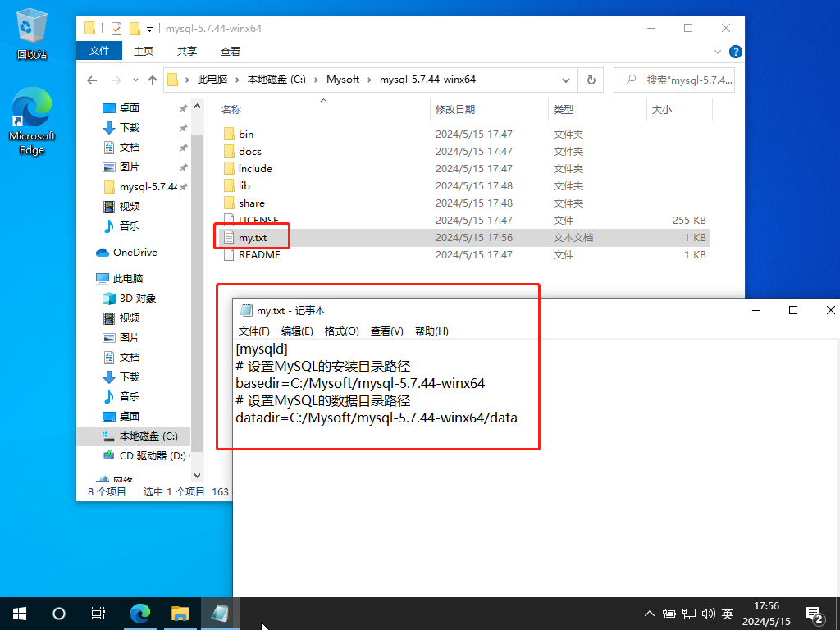
Task: Open Notepad 文件(F) menu
Action: pyautogui.click(x=253, y=331)
